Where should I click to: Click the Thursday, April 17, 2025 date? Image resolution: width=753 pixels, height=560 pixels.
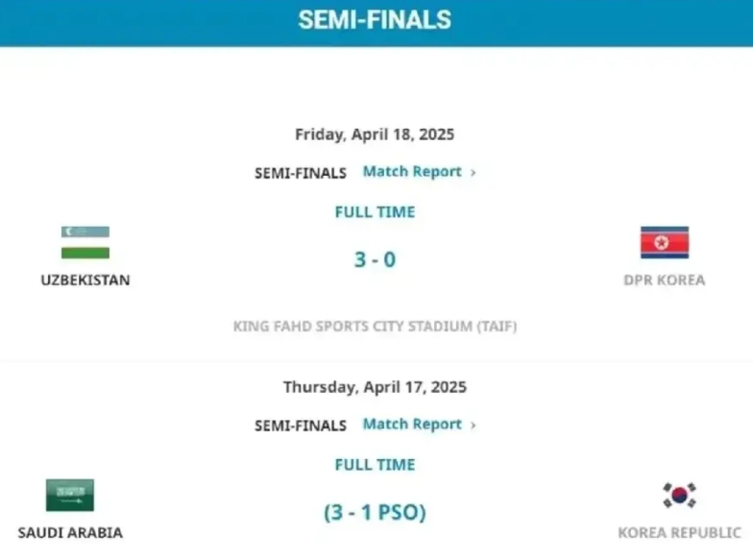[375, 387]
